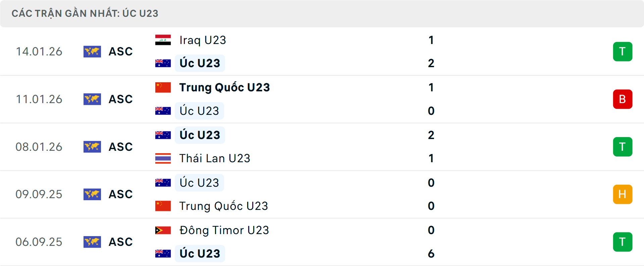644x266 pixels.
Task: Click the ASC world map icon beside 08.01.26
Action: (x=92, y=146)
